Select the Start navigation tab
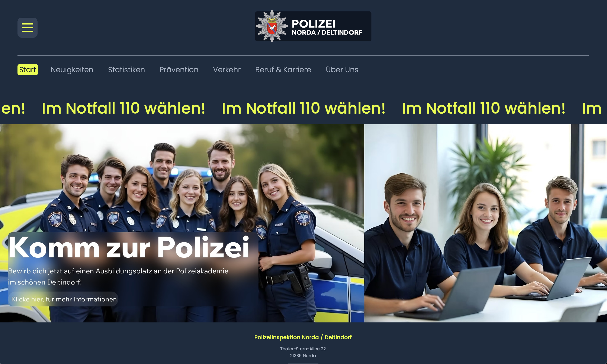Image resolution: width=607 pixels, height=364 pixels. (x=28, y=70)
